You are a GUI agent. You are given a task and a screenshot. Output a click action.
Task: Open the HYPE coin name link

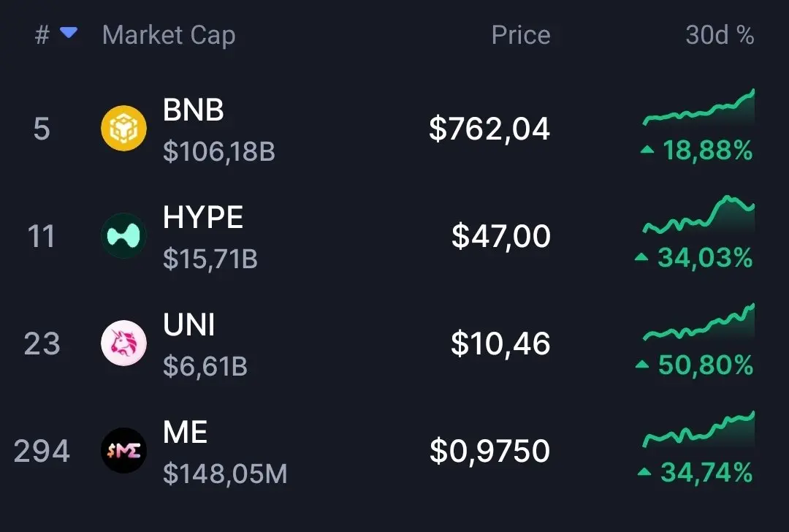click(203, 217)
